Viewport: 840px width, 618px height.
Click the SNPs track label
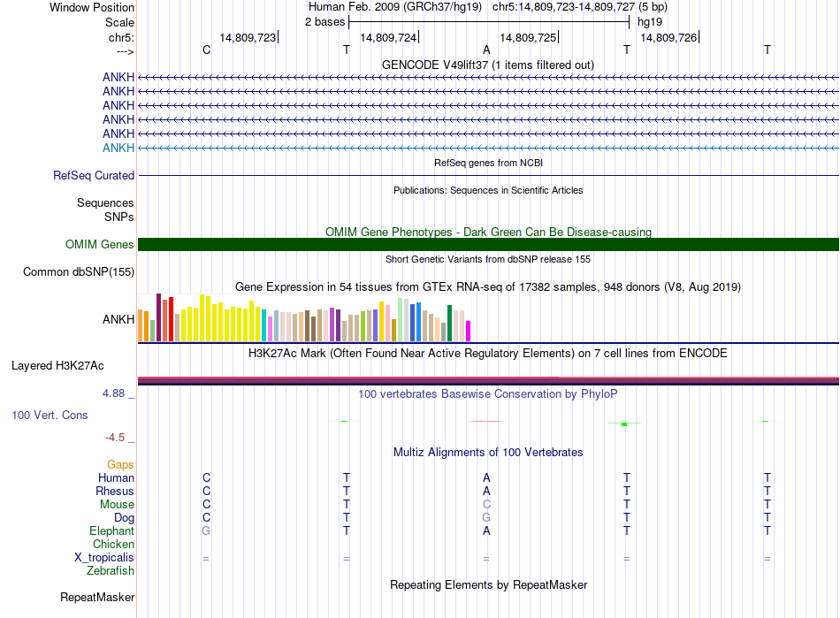click(119, 217)
